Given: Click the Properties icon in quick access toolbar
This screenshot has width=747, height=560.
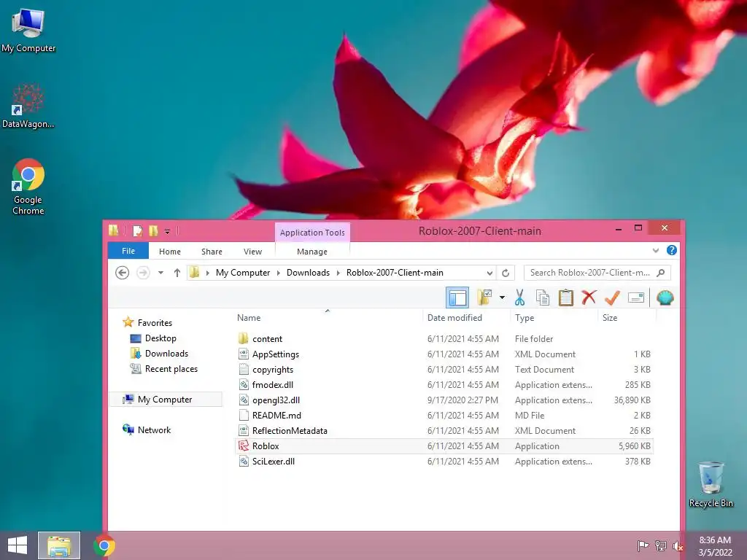Looking at the screenshot, I should pyautogui.click(x=138, y=231).
